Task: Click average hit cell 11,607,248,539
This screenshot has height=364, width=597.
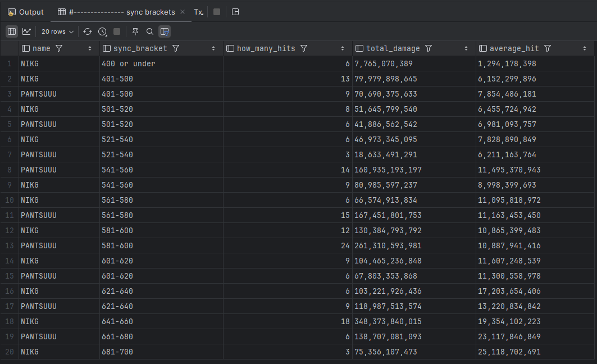Action: pos(535,261)
